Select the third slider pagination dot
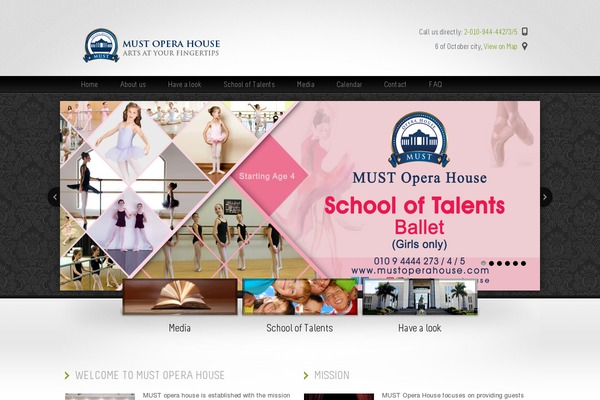The height and width of the screenshot is (400, 600). (499, 263)
